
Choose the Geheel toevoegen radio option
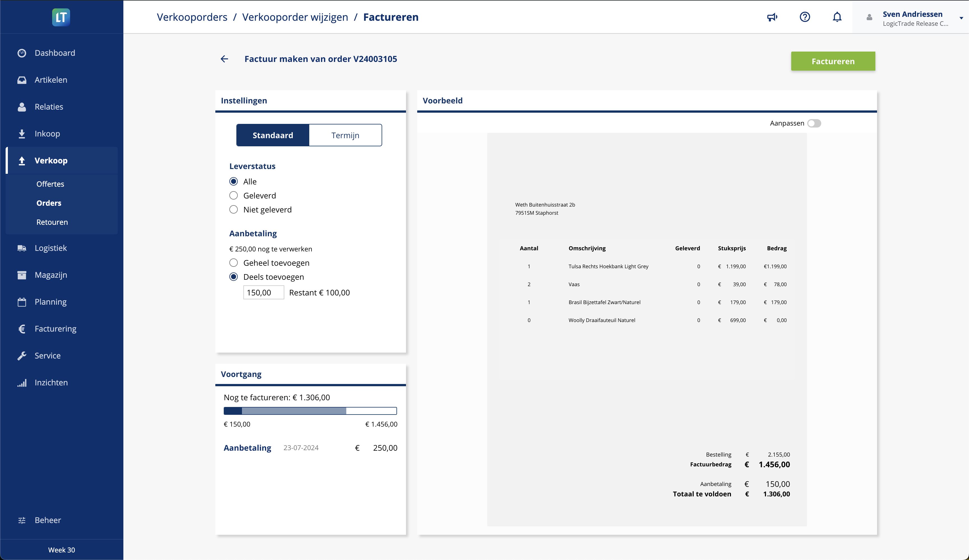click(233, 263)
